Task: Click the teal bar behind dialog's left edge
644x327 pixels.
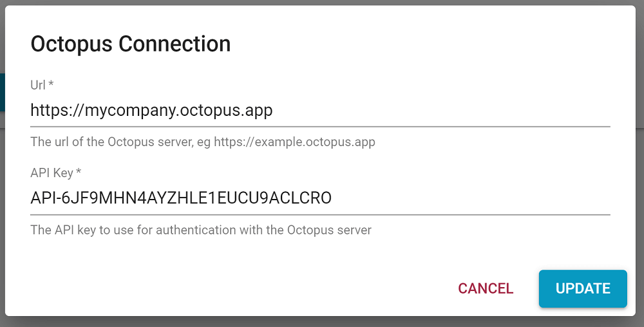Action: [x=2, y=92]
